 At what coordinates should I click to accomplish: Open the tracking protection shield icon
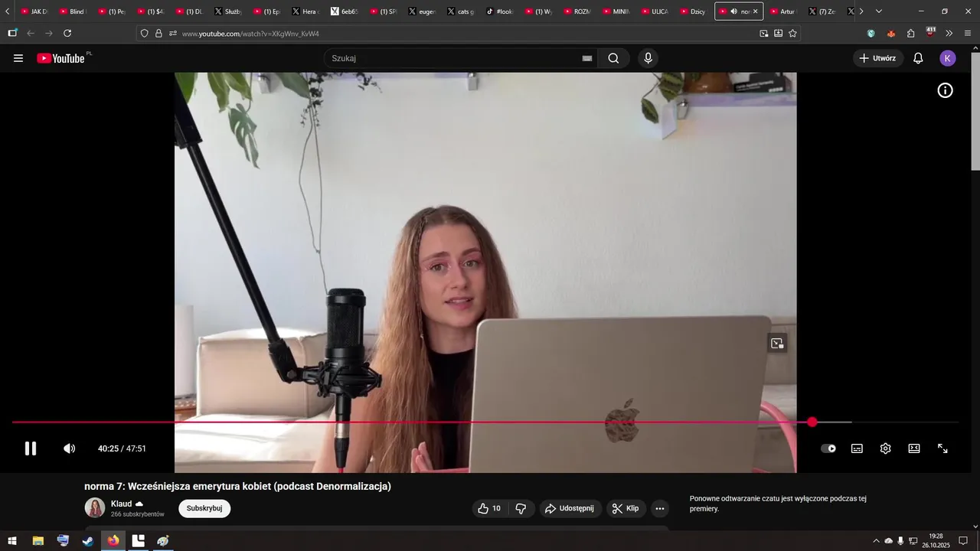[x=145, y=34]
